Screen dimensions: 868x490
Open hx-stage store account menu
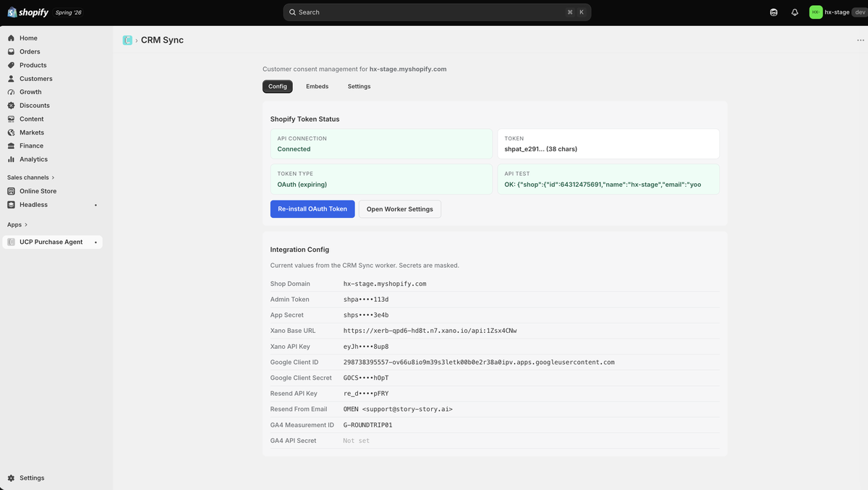[836, 12]
